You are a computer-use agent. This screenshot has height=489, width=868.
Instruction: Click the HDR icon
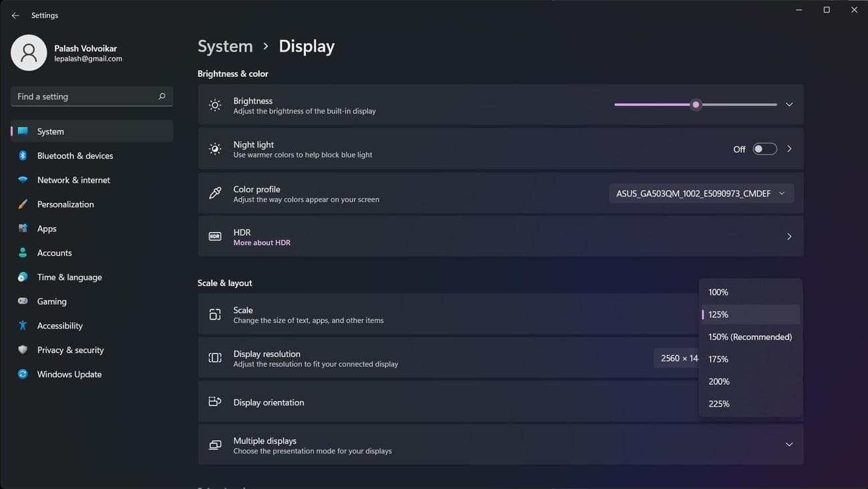click(214, 236)
